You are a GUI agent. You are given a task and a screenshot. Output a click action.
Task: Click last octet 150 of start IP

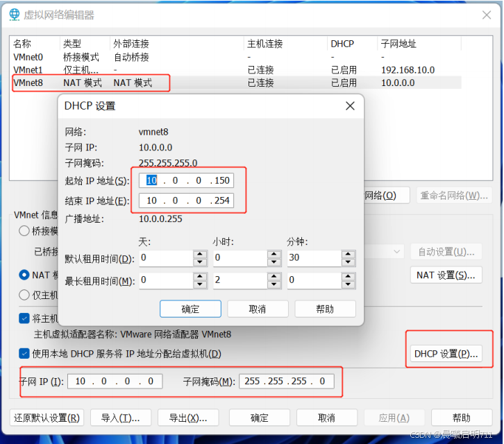coord(222,180)
